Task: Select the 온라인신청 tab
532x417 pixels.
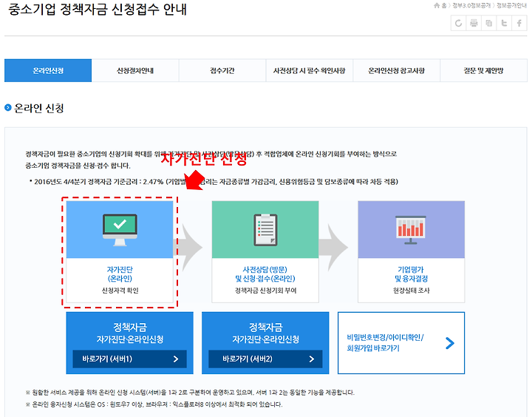Action: click(48, 71)
